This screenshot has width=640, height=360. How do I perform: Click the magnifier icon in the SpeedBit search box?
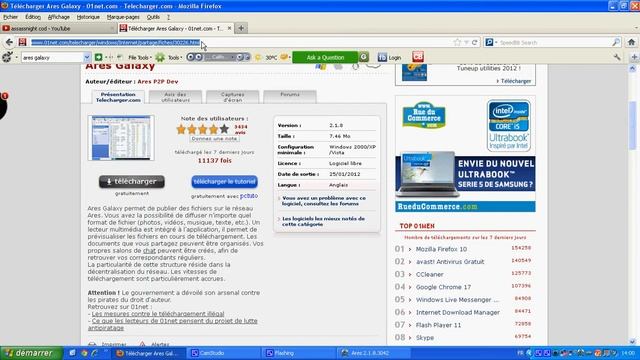click(x=616, y=42)
